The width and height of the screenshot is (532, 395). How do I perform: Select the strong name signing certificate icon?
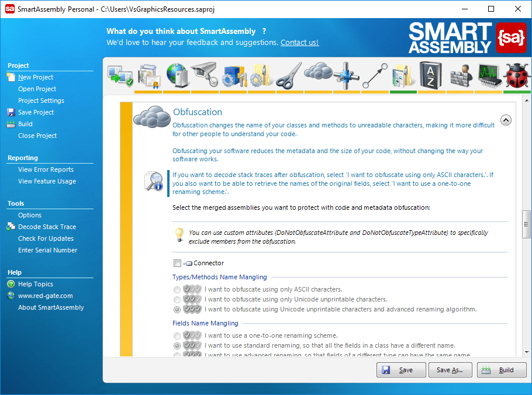(x=149, y=77)
